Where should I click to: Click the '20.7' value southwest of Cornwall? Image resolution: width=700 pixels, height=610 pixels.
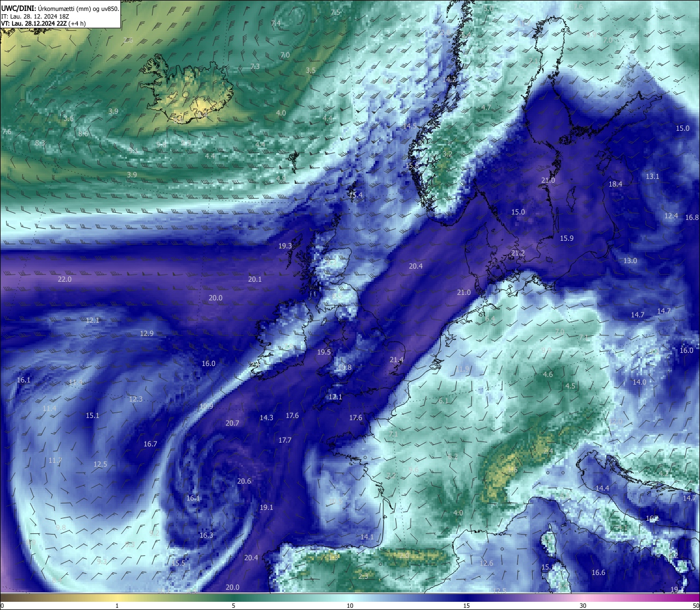point(232,423)
